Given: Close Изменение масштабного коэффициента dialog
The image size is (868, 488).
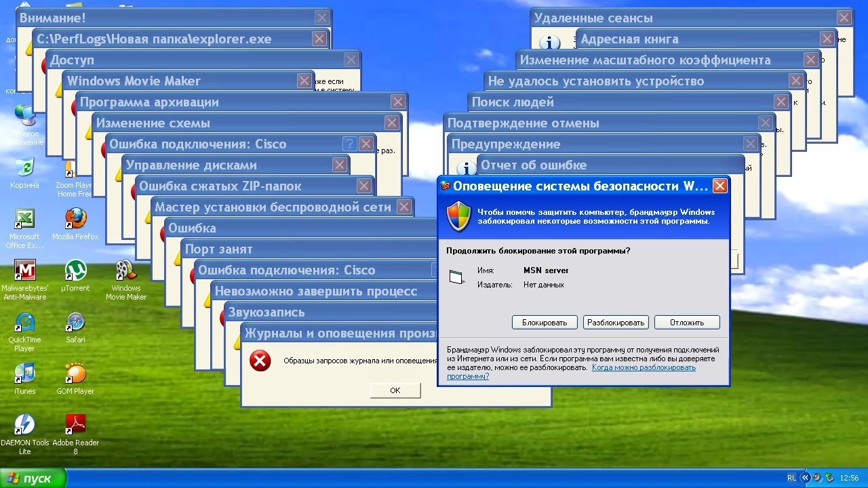Looking at the screenshot, I should (811, 60).
